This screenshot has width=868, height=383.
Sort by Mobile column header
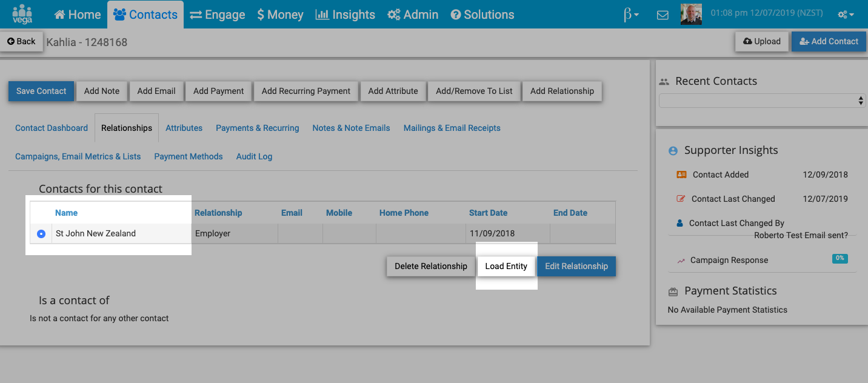339,213
